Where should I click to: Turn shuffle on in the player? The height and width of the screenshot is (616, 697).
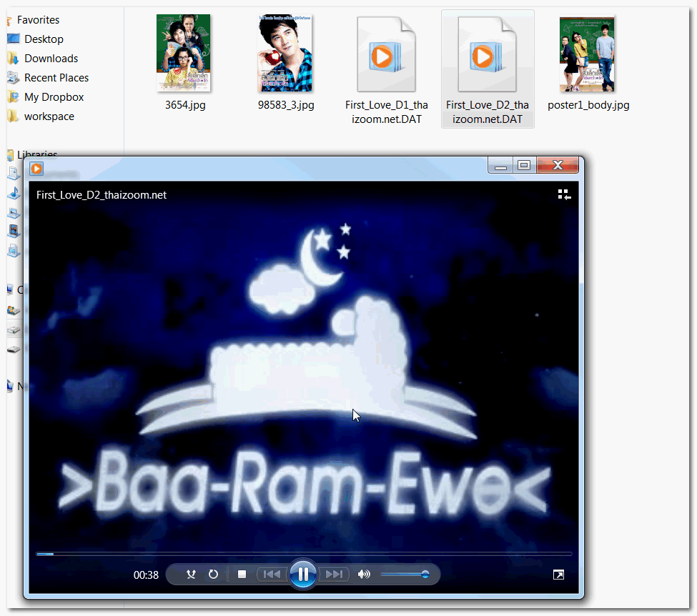(191, 575)
